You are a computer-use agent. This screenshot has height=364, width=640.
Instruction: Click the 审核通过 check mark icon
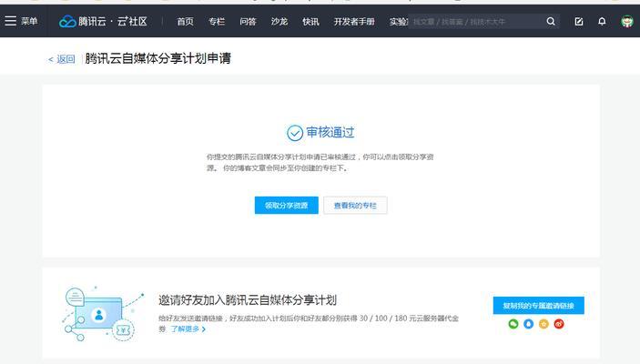pyautogui.click(x=295, y=133)
